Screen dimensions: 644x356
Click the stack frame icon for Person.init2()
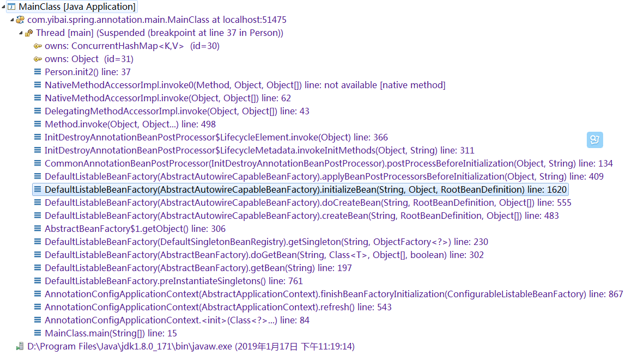[x=38, y=72]
